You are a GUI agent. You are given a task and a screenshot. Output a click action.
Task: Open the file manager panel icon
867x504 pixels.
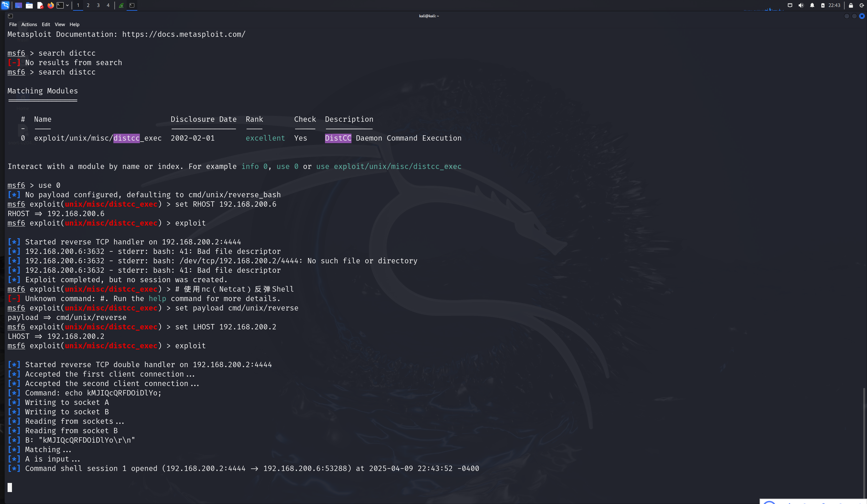29,5
